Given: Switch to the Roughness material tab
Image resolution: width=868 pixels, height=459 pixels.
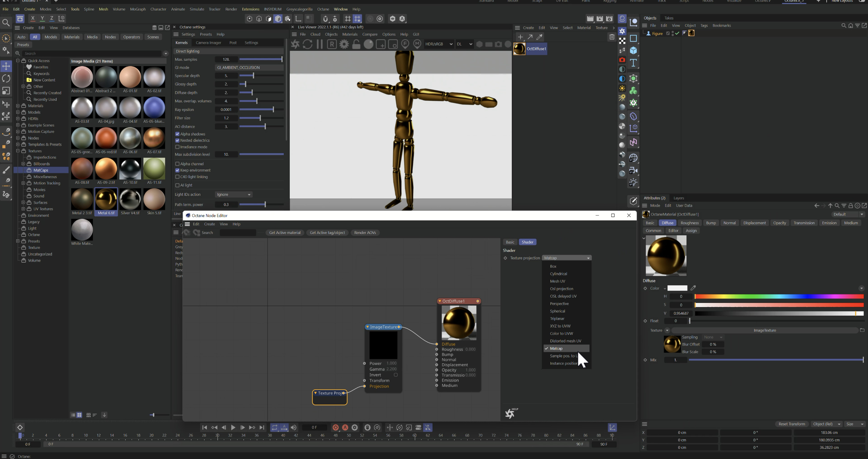Looking at the screenshot, I should tap(689, 223).
